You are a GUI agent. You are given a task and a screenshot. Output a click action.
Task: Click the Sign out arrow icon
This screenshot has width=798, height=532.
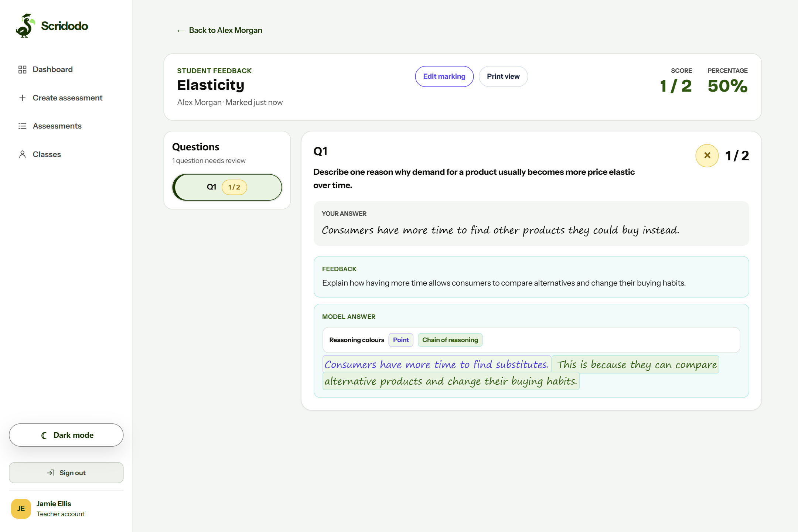tap(51, 473)
